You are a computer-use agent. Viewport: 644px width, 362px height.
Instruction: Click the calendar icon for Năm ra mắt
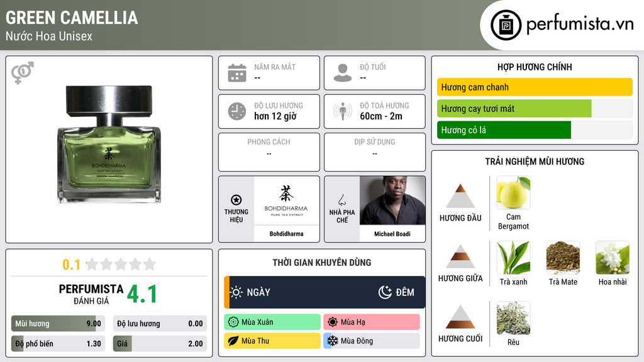coord(237,73)
